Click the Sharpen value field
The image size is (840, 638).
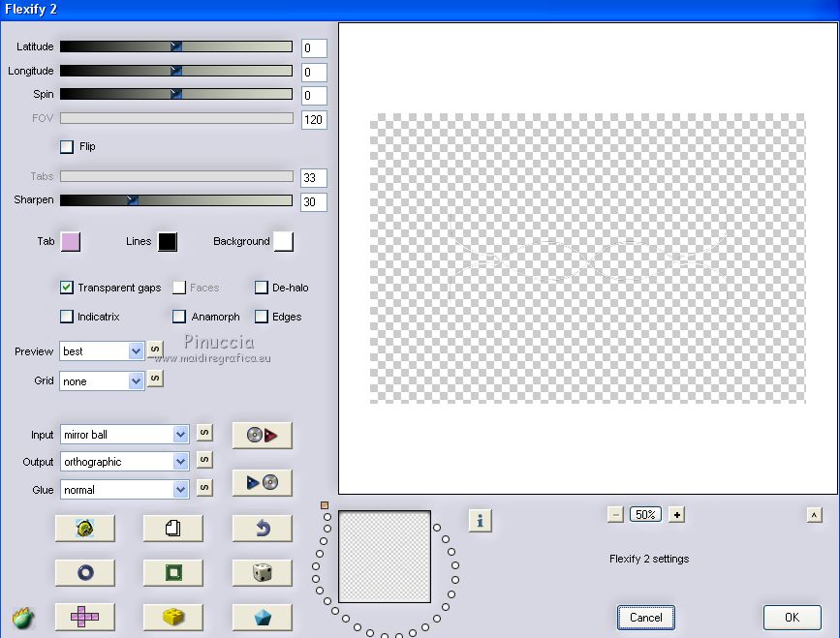click(x=314, y=201)
